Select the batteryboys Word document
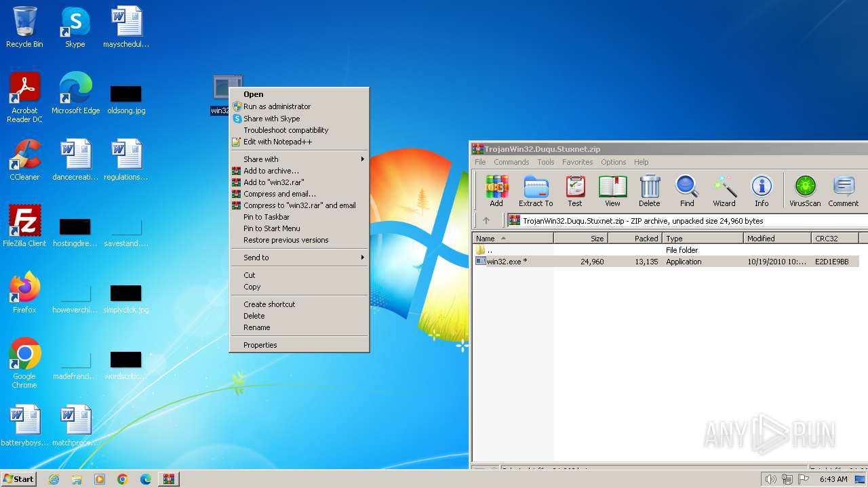 point(24,426)
